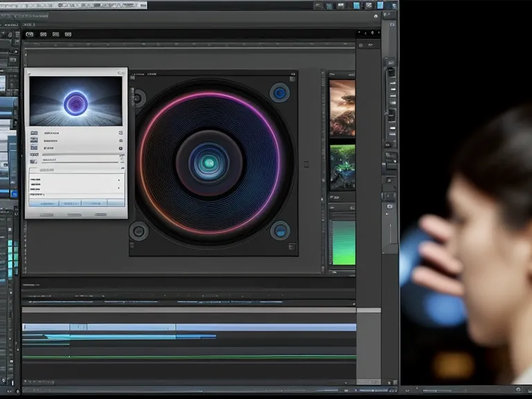Select the long blue clip on the timeline
The width and height of the screenshot is (532, 399).
pos(266,327)
